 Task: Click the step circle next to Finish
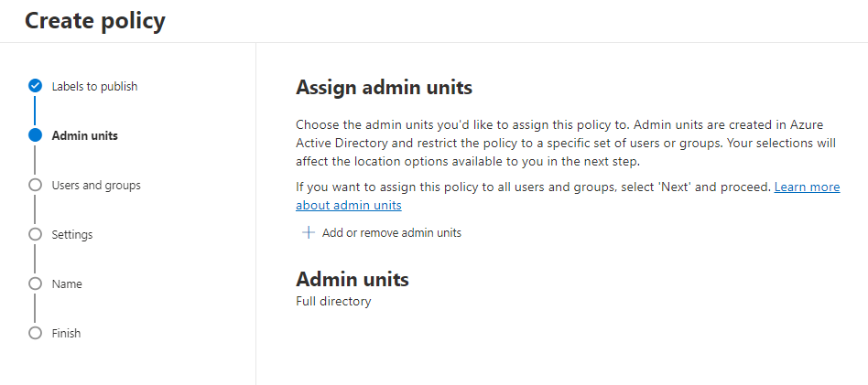[x=35, y=333]
